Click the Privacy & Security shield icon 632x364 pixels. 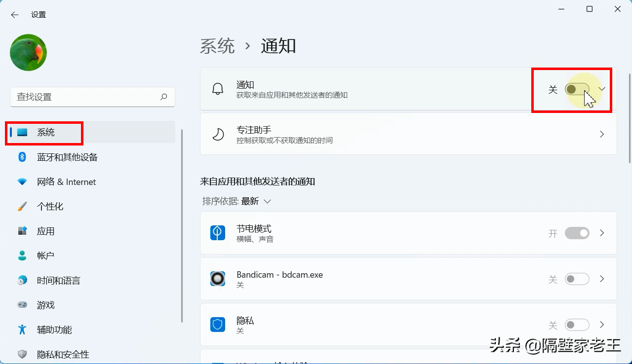click(22, 354)
